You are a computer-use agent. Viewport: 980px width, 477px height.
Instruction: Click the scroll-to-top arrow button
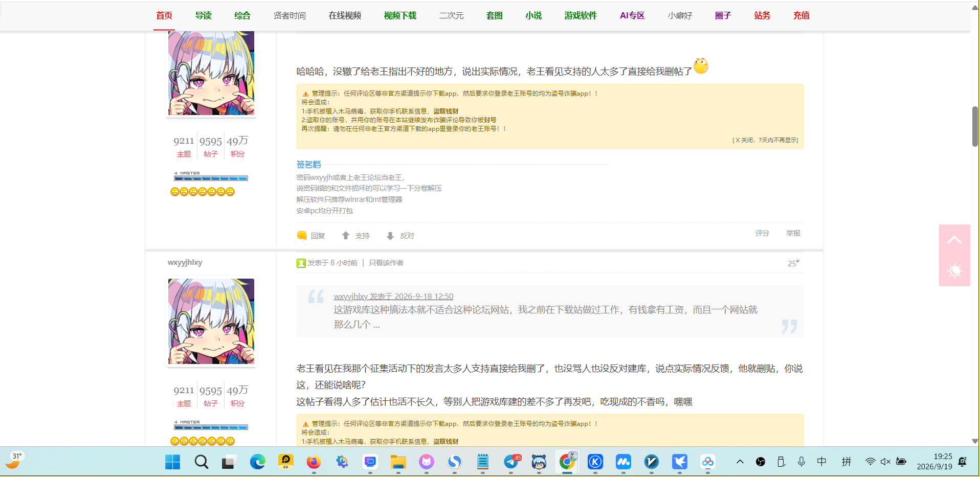[x=954, y=240]
